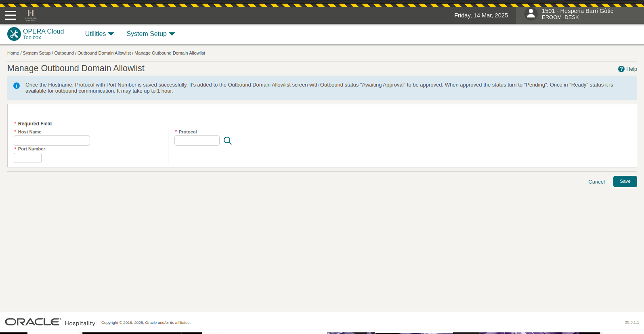Go to Home breadcrumb link
The image size is (644, 334).
point(13,53)
